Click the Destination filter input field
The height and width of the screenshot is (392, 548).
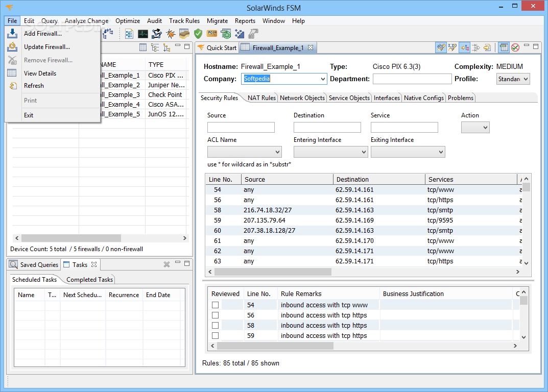click(327, 128)
